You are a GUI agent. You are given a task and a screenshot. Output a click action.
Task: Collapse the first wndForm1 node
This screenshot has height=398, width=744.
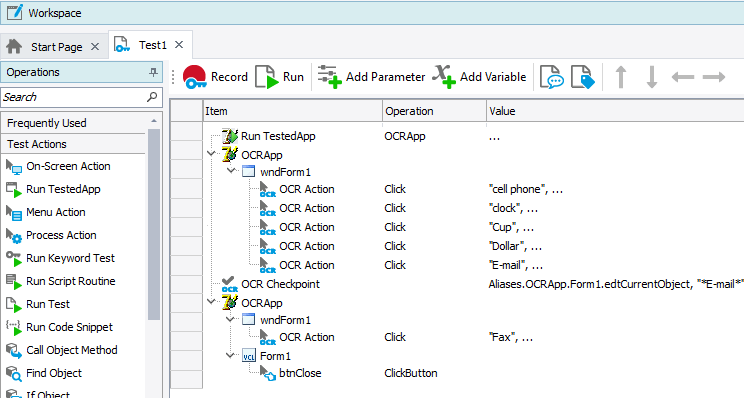tap(231, 170)
